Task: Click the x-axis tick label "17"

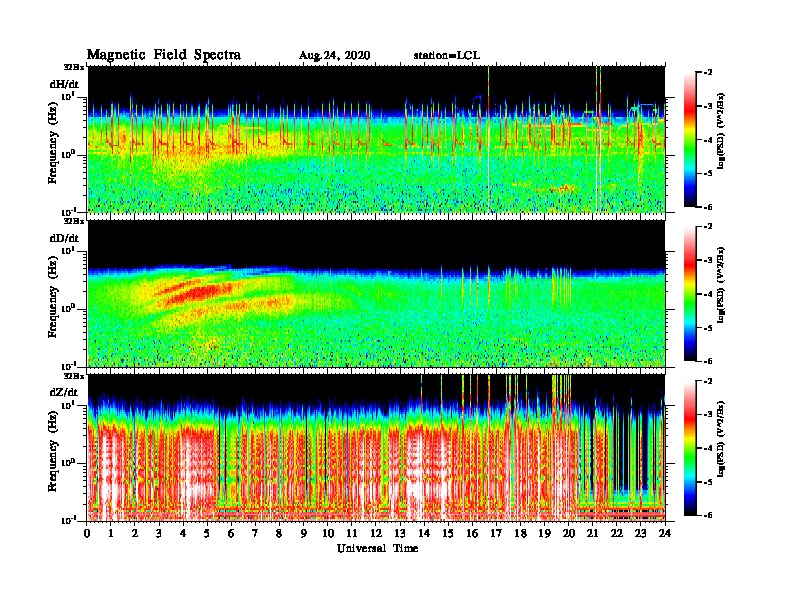Action: point(496,533)
